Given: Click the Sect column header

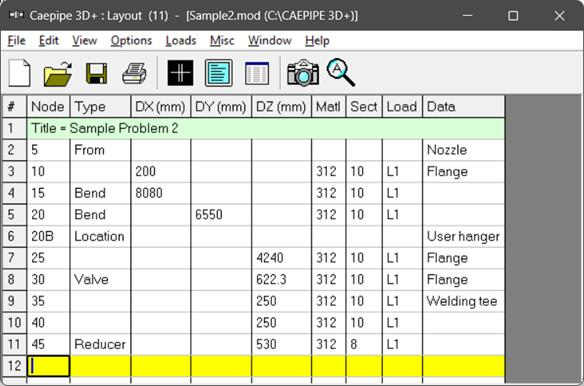Looking at the screenshot, I should point(364,107).
